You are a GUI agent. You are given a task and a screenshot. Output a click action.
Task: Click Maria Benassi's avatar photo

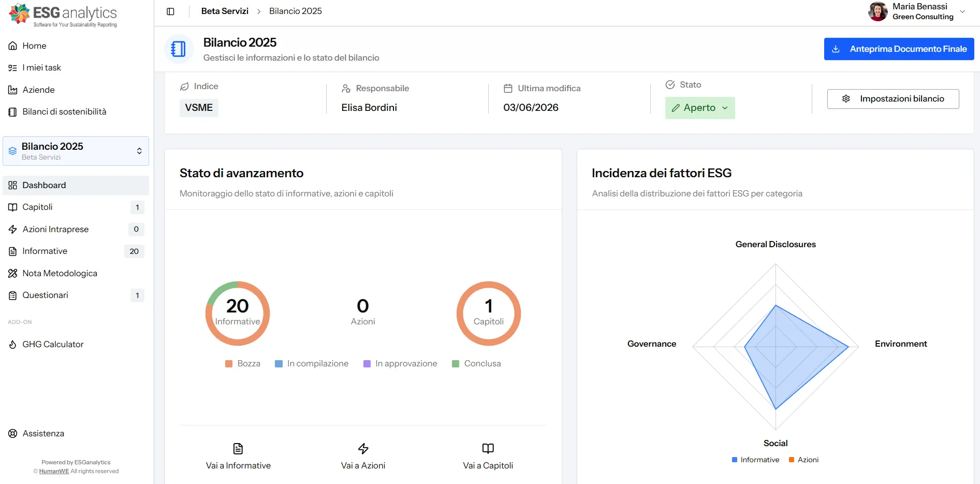[878, 11]
